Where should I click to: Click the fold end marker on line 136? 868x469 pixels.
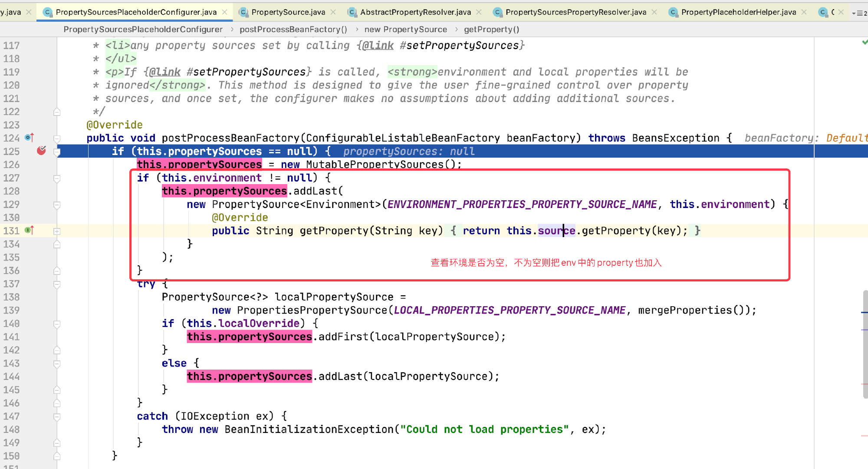click(57, 271)
